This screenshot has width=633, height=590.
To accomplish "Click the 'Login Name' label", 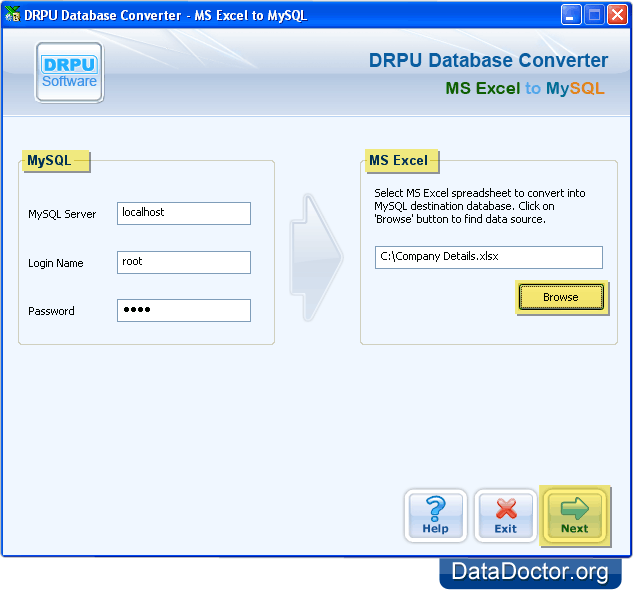I will [56, 263].
